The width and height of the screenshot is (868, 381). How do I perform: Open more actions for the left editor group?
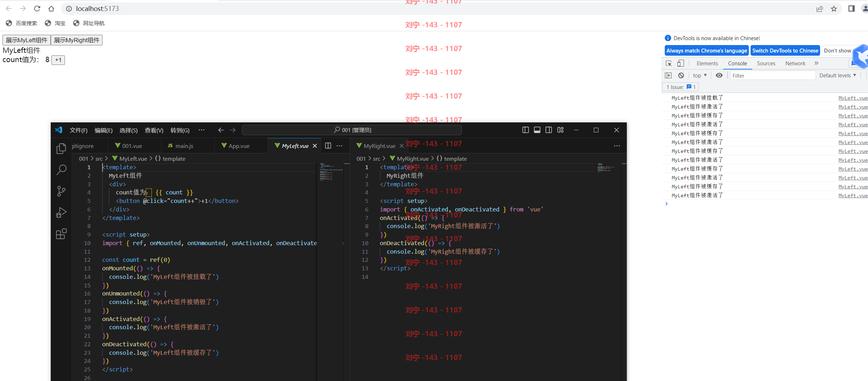tap(339, 146)
